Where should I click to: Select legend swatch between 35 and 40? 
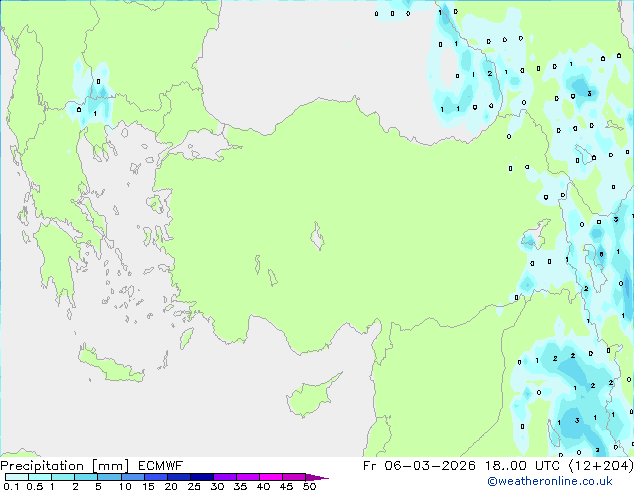(x=248, y=477)
